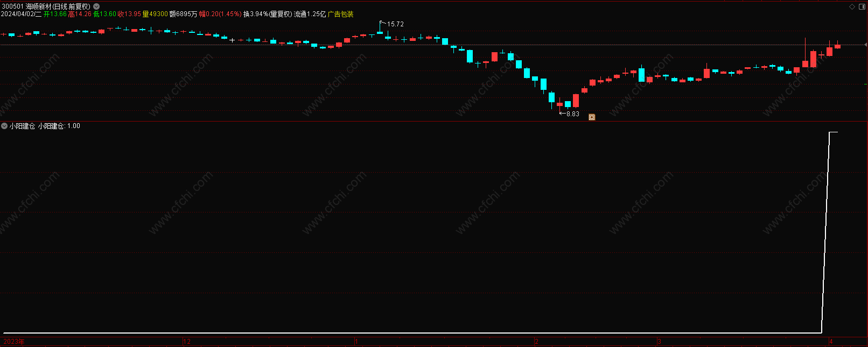This screenshot has height=347, width=868.
Task: Select the 8.83 low price label
Action: [x=572, y=114]
